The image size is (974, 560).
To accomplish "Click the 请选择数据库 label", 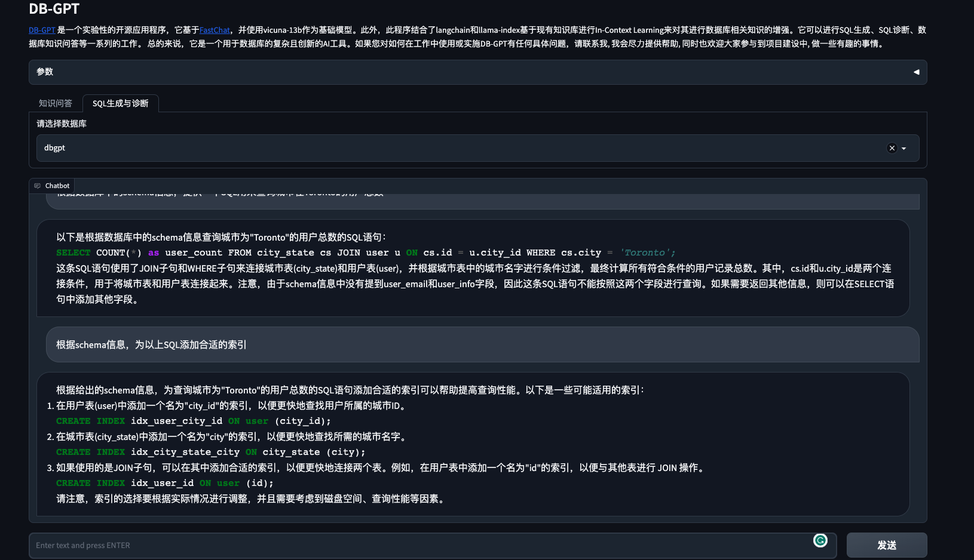I will [62, 124].
